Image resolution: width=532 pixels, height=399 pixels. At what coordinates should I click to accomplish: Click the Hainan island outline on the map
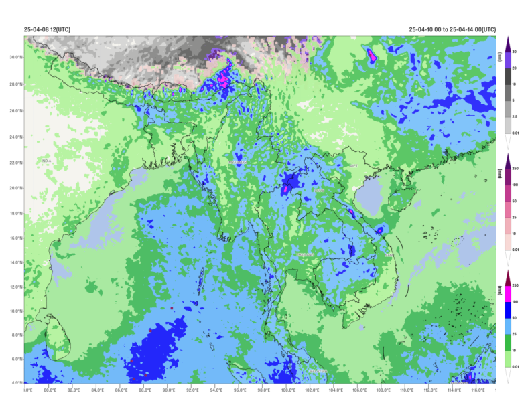(x=402, y=200)
